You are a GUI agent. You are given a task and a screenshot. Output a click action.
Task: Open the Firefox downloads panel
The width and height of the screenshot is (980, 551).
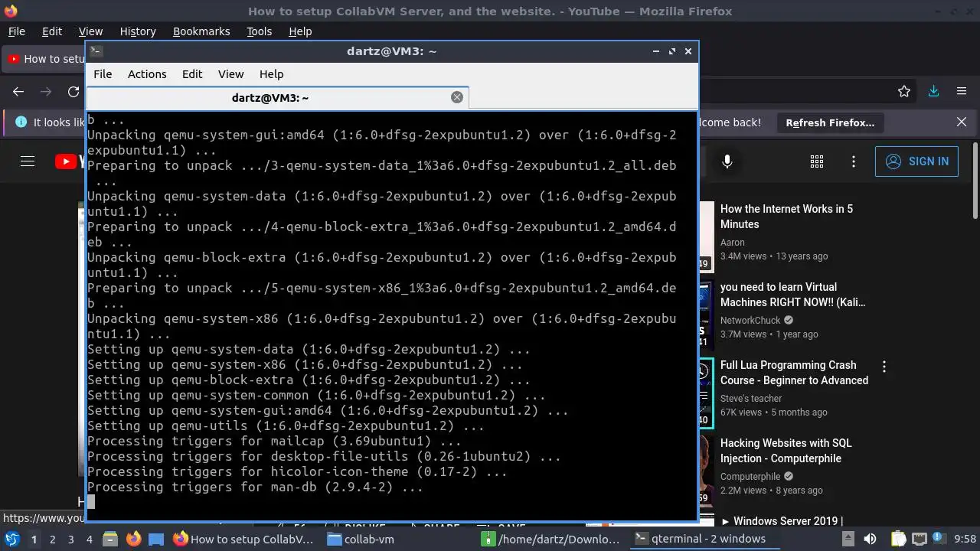933,92
